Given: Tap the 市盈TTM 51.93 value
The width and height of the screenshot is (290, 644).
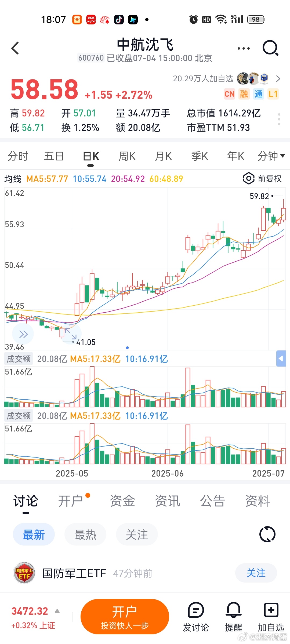Looking at the screenshot, I should point(218,128).
